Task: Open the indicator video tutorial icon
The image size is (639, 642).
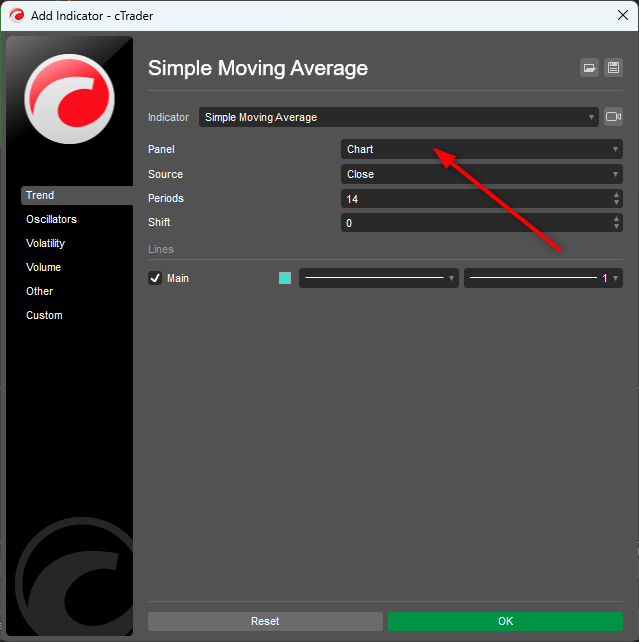Action: (x=613, y=117)
